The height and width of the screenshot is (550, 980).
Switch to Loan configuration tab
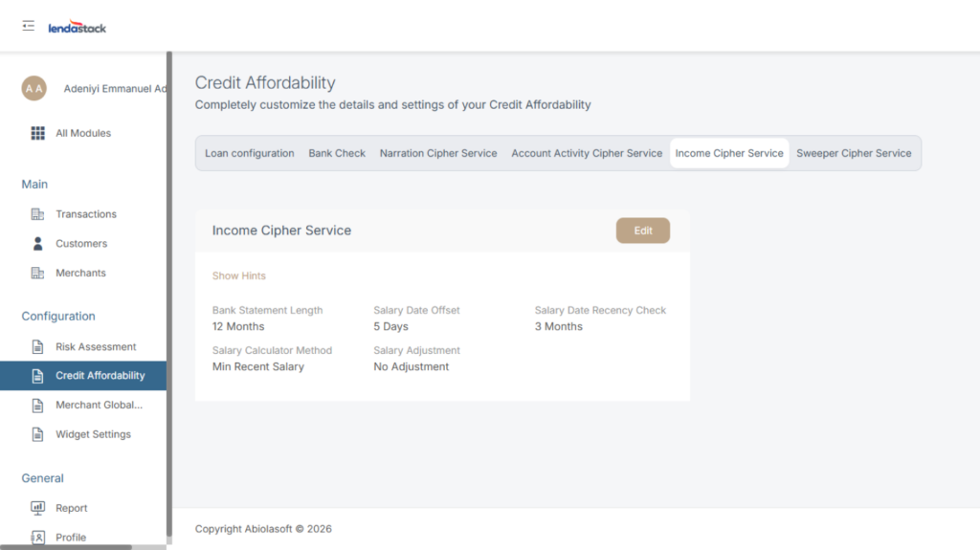click(250, 153)
